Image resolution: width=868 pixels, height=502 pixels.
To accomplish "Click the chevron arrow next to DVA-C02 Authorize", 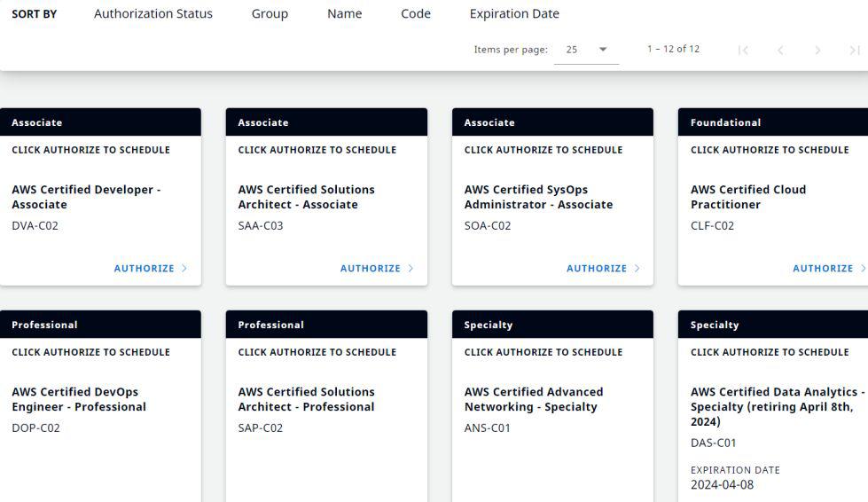I will [x=184, y=268].
